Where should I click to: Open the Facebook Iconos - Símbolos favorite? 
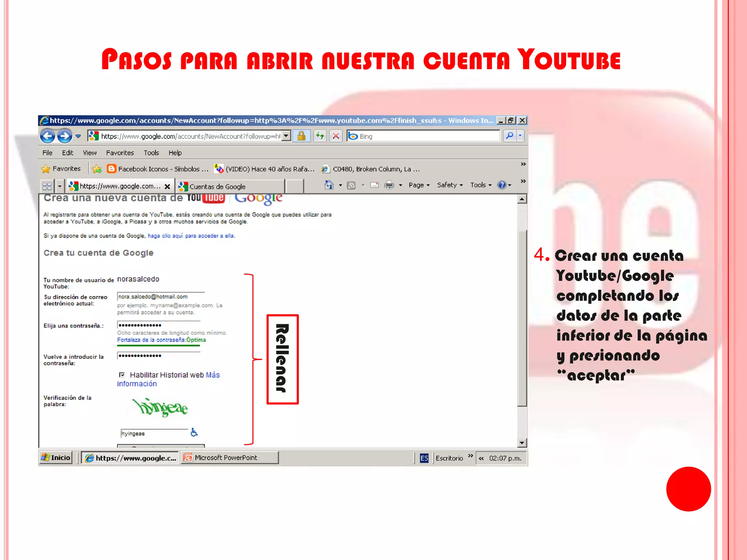coord(158,169)
